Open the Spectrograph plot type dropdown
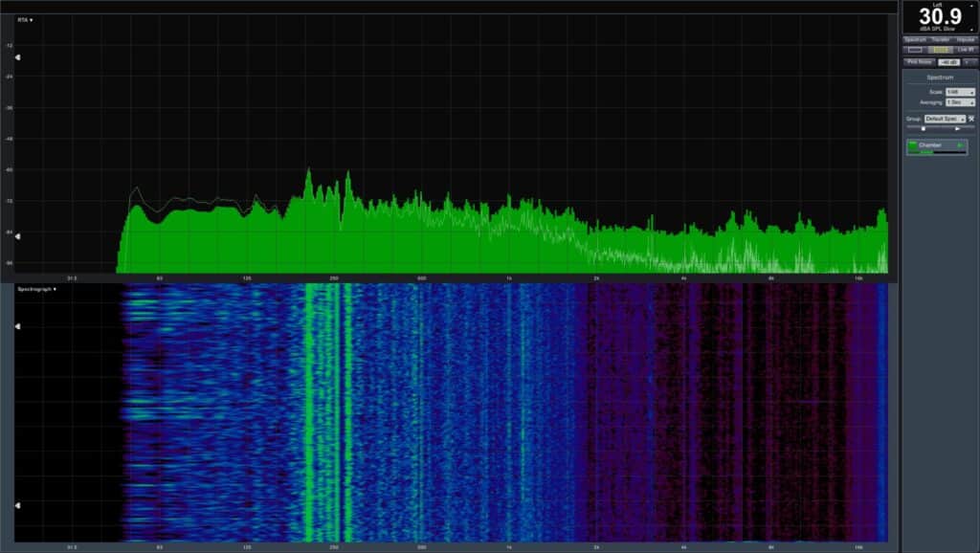Screen dimensions: 980x553 click(x=37, y=289)
